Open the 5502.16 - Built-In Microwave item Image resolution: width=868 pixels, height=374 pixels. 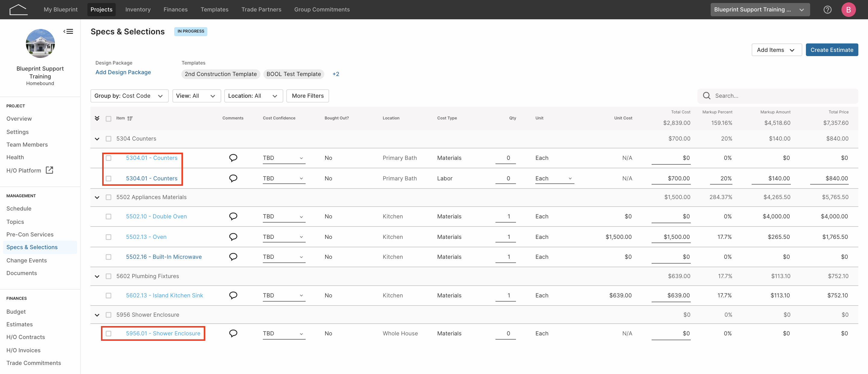pyautogui.click(x=164, y=257)
